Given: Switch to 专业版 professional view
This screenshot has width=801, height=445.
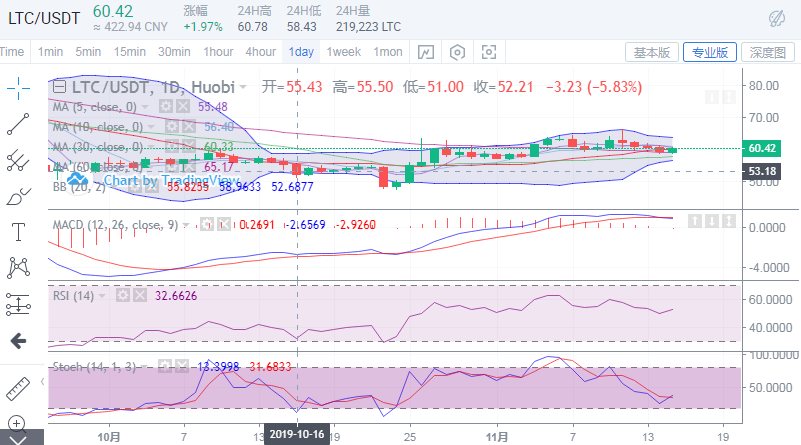Looking at the screenshot, I should tap(710, 52).
